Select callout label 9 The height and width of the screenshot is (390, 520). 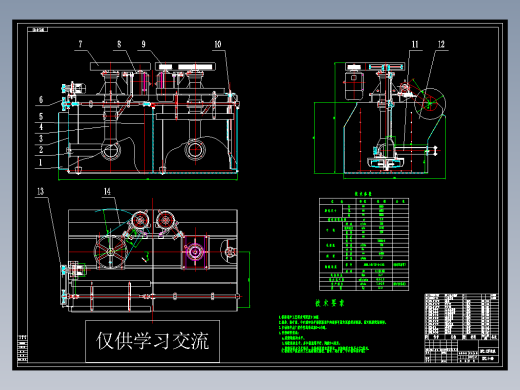point(143,44)
